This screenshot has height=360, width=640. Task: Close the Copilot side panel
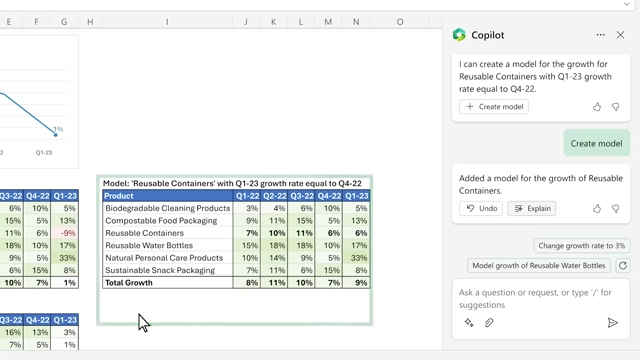click(620, 35)
